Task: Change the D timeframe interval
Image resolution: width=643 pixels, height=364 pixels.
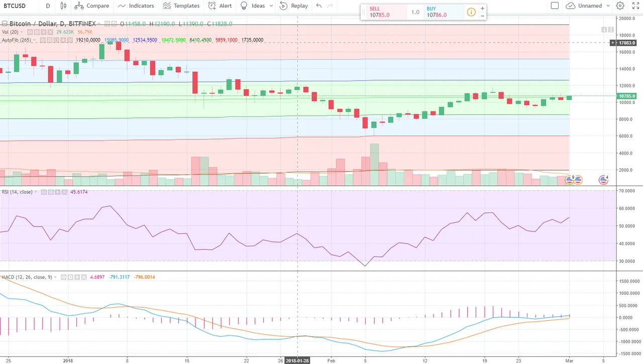Action: [x=48, y=6]
